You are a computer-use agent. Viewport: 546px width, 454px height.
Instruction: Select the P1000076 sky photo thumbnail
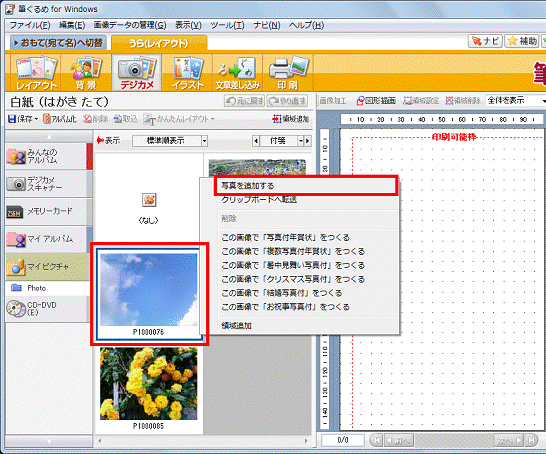[x=149, y=293]
